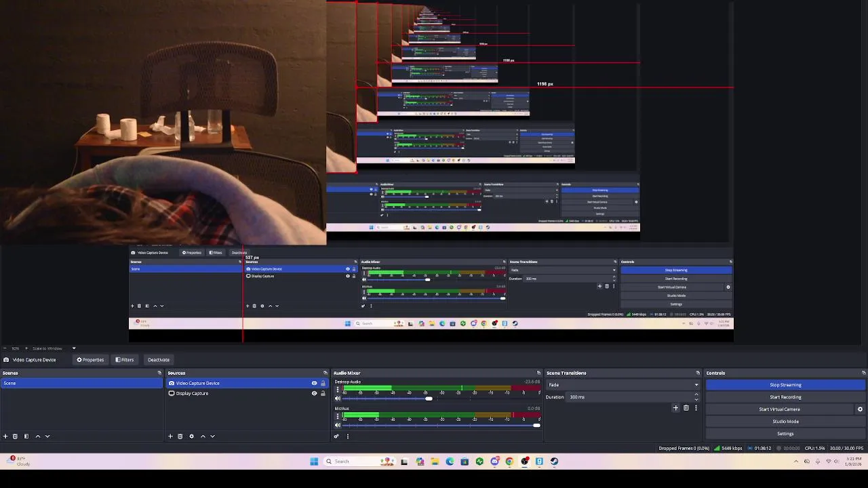Click Start Recording
Viewport: 868px width, 488px height.
(x=785, y=397)
